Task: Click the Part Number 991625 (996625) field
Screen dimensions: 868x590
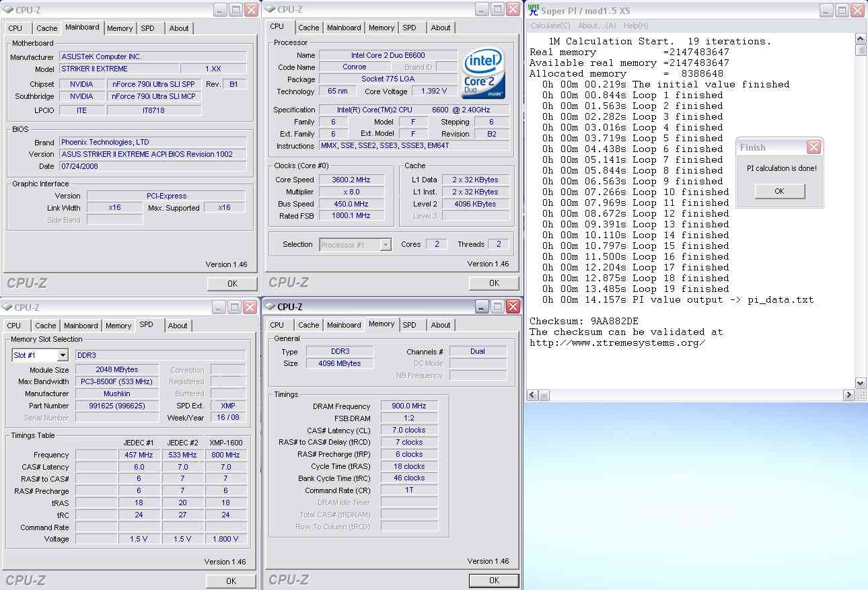Action: [x=117, y=406]
